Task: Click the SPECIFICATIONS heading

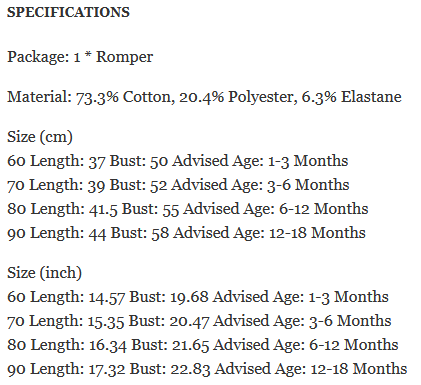Action: coord(68,12)
